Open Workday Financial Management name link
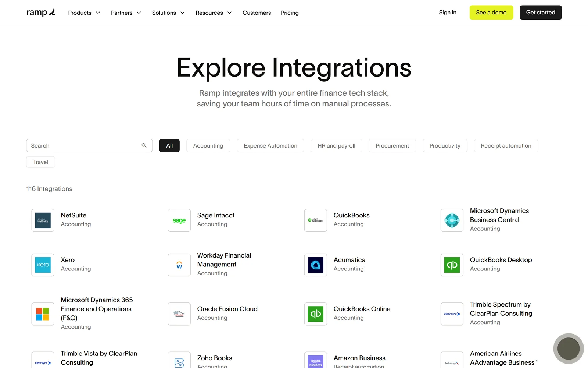Viewport: 588px width, 368px height. coord(224,260)
